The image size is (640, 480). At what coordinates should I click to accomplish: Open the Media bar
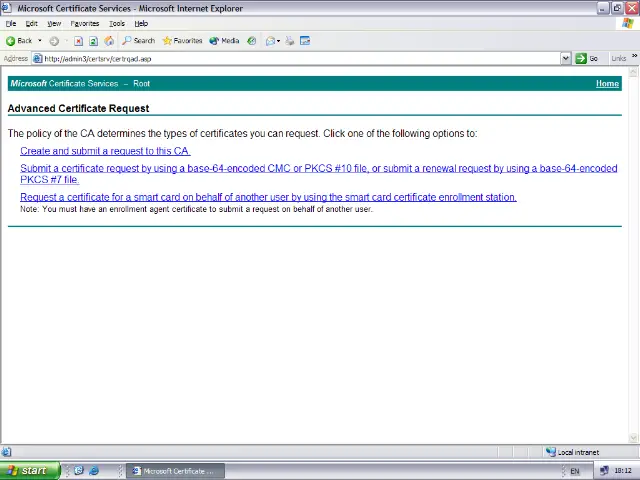coord(224,41)
